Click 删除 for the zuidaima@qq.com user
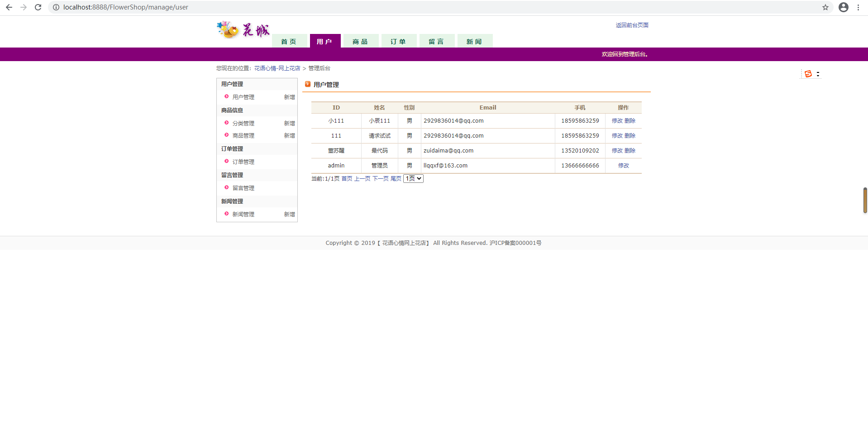This screenshot has width=868, height=435. point(630,151)
